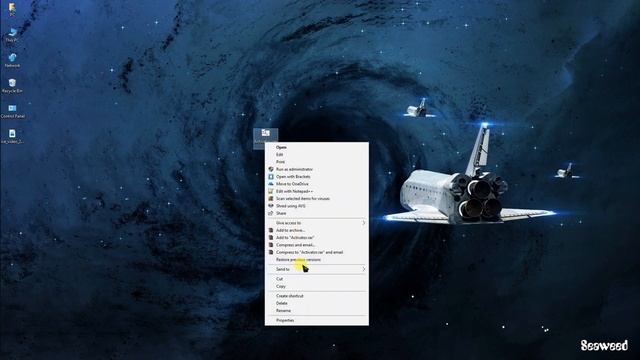Click the AVG shredder icon in the context menu
The image size is (640, 360).
click(271, 206)
